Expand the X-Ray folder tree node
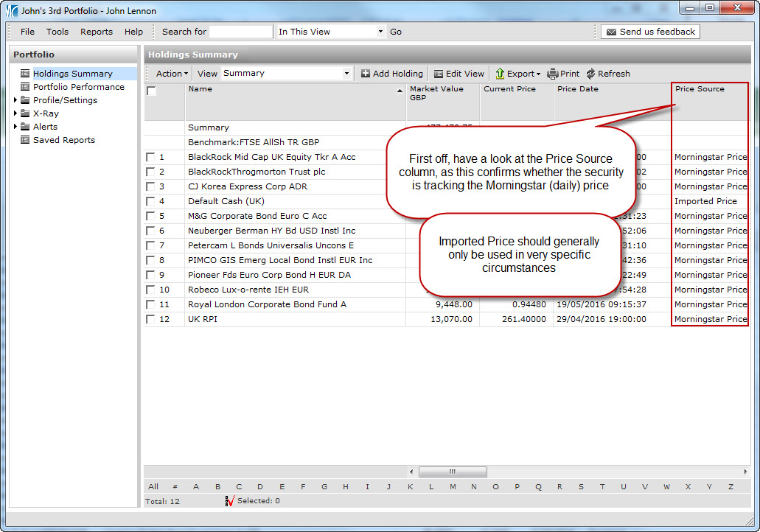The height and width of the screenshot is (532, 760). [15, 113]
